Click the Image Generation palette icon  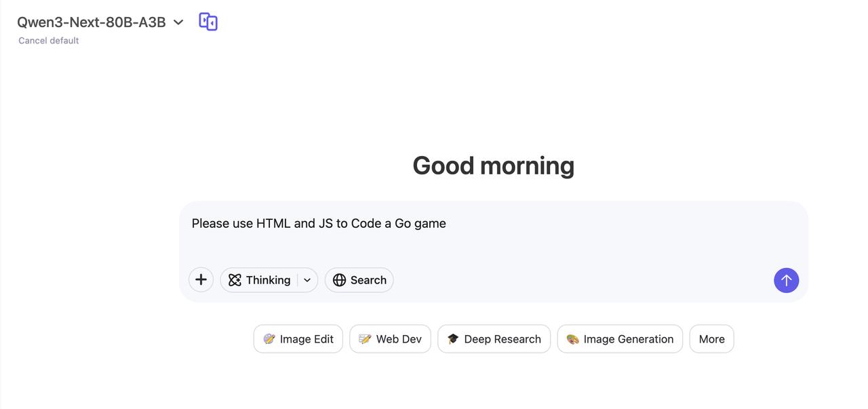(572, 339)
